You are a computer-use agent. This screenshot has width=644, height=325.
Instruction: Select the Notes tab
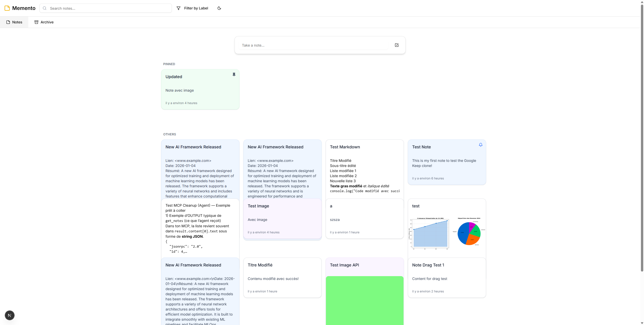tap(14, 22)
